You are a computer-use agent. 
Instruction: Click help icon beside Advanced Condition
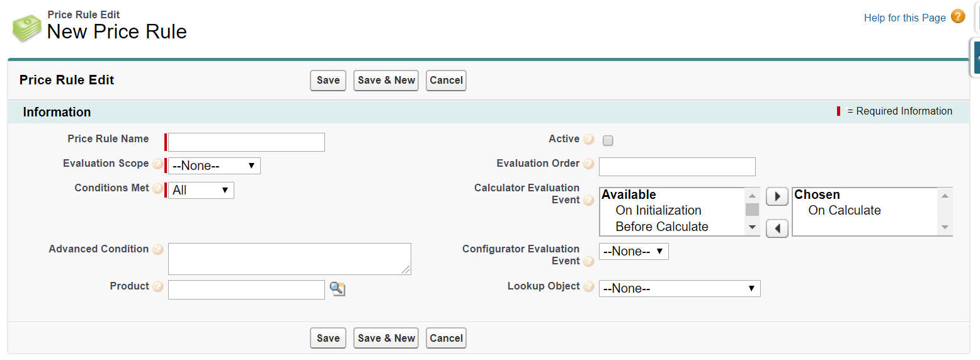[157, 250]
